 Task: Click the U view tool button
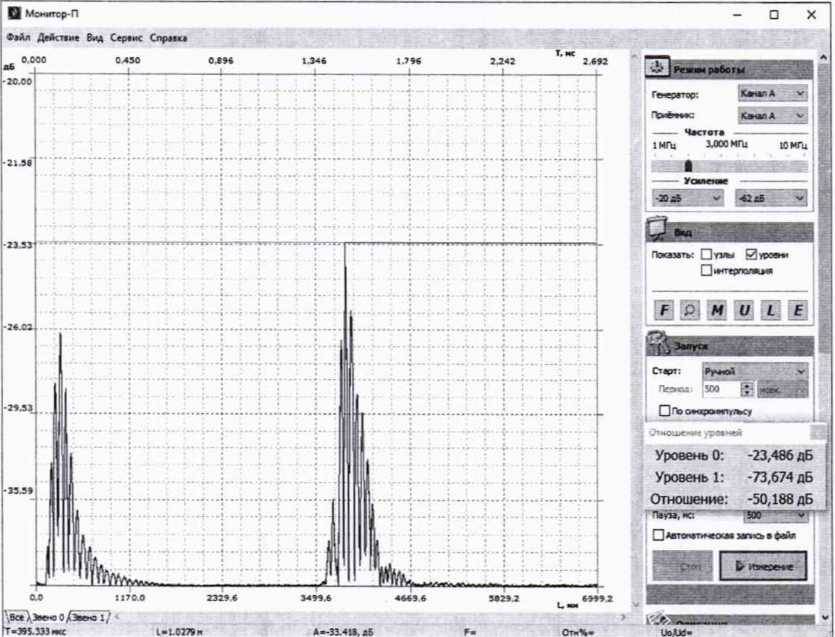click(x=744, y=310)
